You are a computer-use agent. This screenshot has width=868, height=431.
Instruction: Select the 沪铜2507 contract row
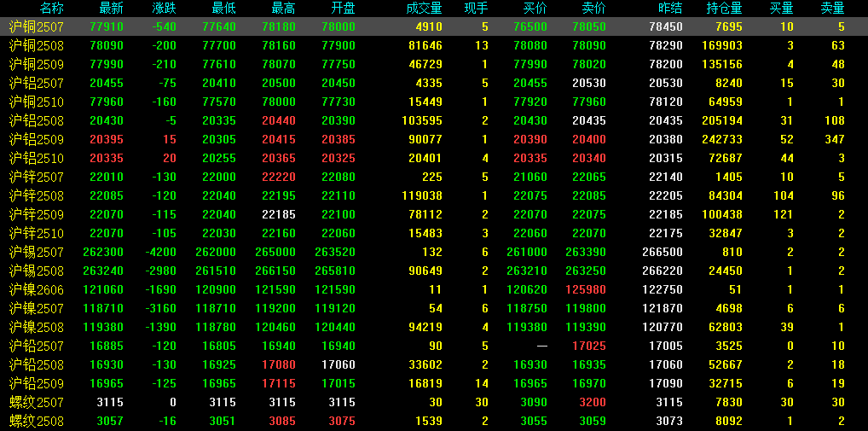(x=434, y=26)
